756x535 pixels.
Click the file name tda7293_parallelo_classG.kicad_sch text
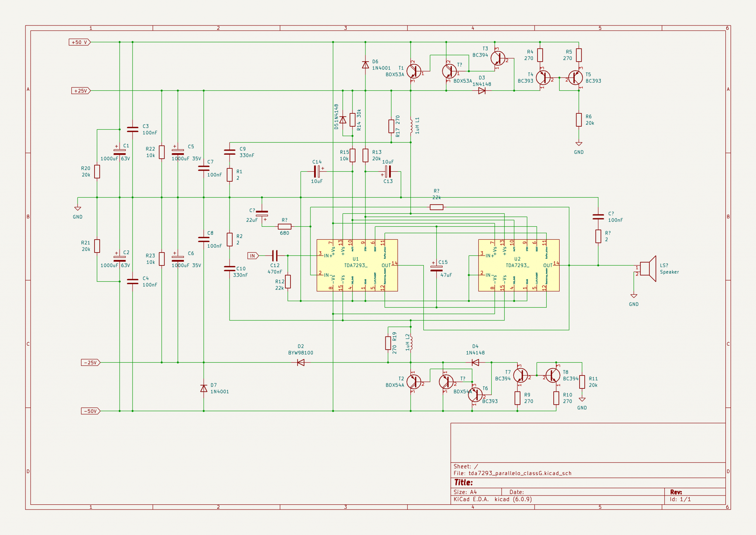tap(520, 473)
